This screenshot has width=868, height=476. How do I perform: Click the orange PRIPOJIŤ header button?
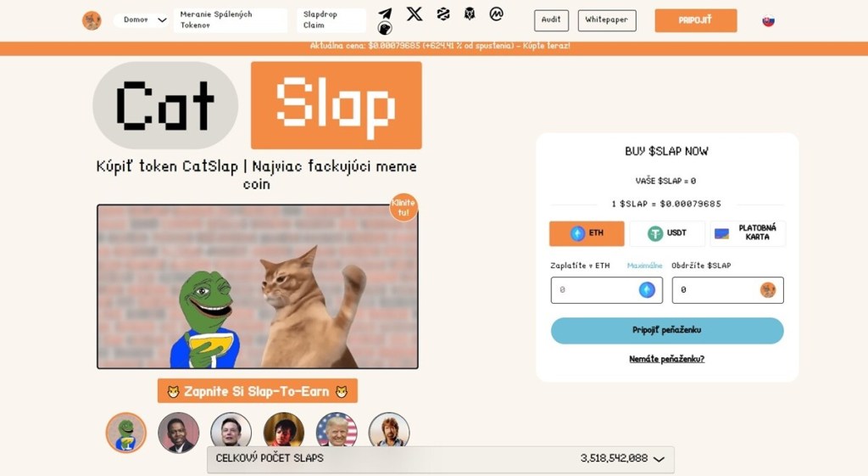[x=696, y=20]
